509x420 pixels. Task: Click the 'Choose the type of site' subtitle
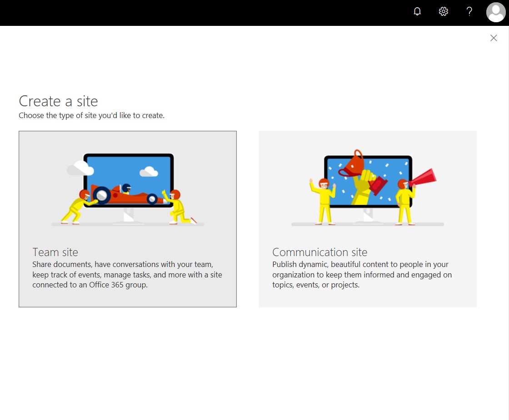pos(91,115)
